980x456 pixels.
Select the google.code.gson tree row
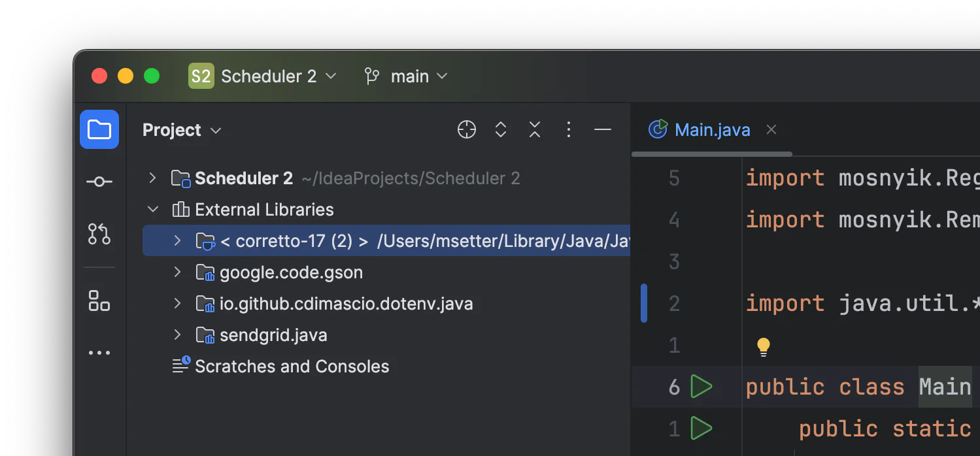[x=386, y=272]
